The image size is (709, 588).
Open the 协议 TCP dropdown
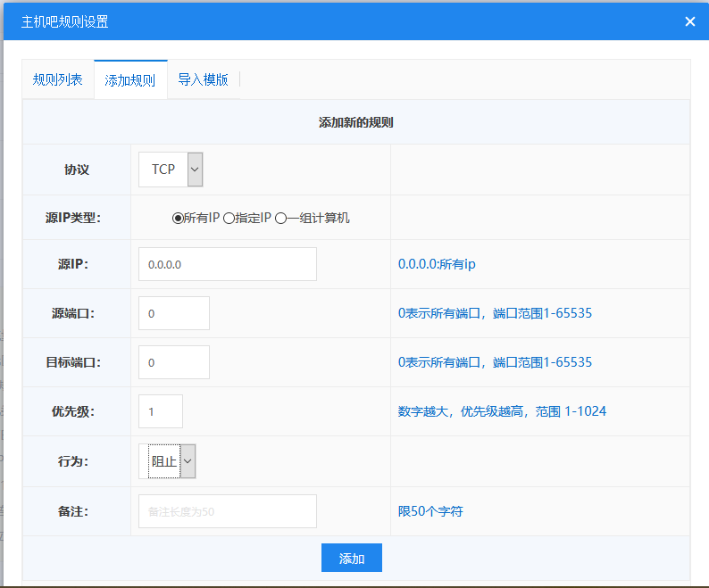pyautogui.click(x=171, y=170)
